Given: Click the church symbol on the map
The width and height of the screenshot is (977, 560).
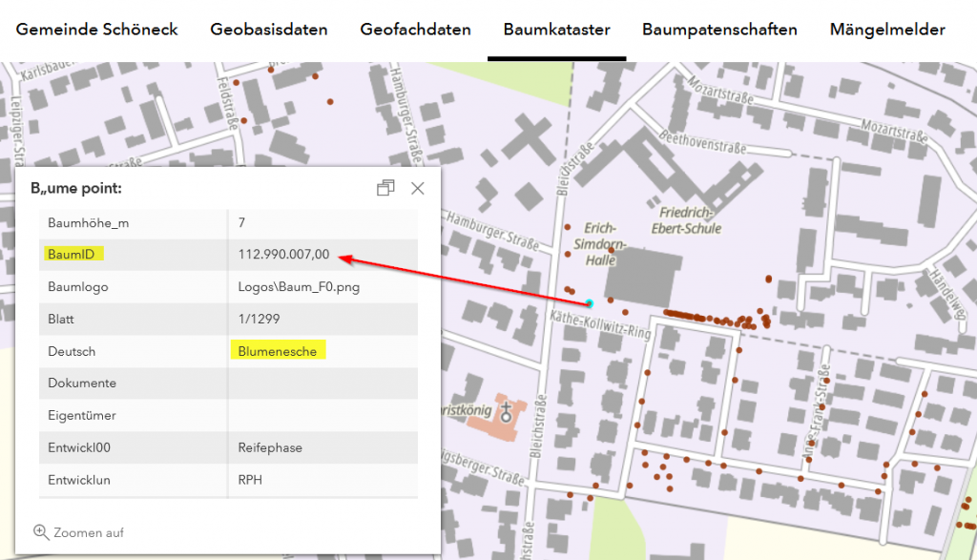Looking at the screenshot, I should [506, 412].
